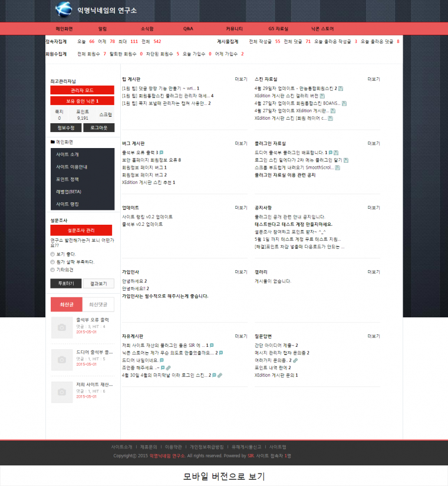The height and width of the screenshot is (486, 448).
Task: Open Q&A navigation menu
Action: [x=188, y=28]
